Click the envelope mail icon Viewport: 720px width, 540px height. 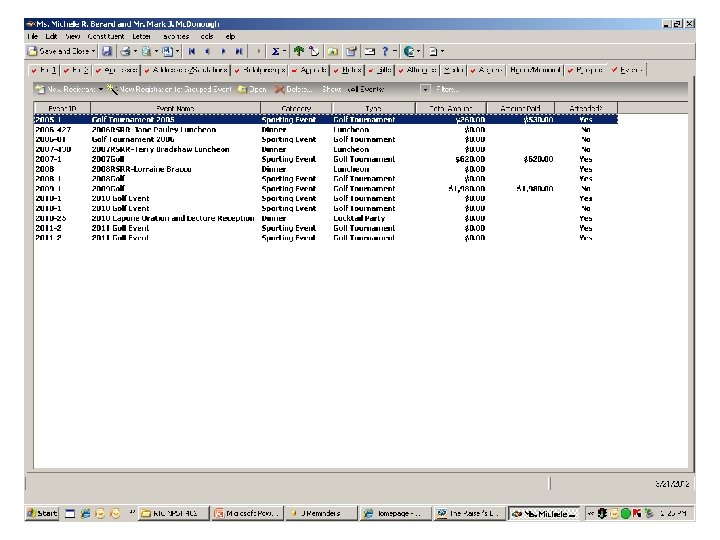coord(370,51)
